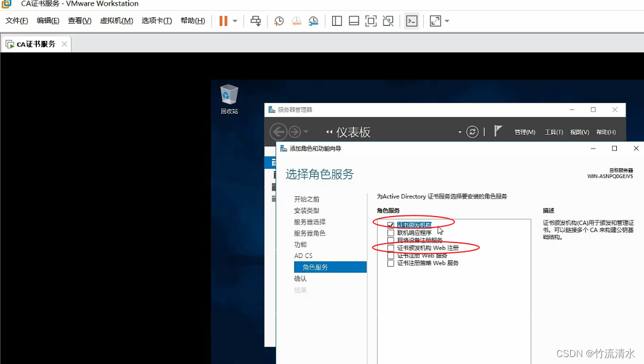This screenshot has width=644, height=364.
Task: Select the 角色服务 wizard step
Action: (x=330, y=267)
